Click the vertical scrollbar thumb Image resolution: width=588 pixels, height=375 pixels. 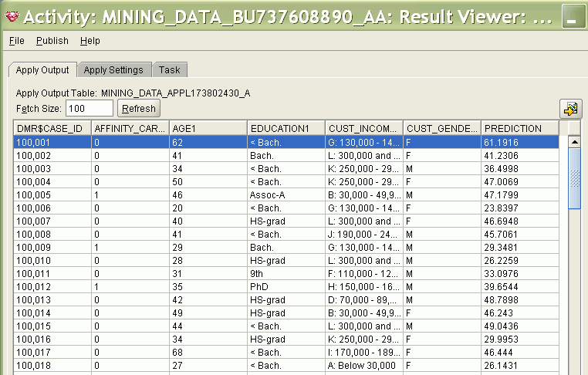click(x=575, y=178)
